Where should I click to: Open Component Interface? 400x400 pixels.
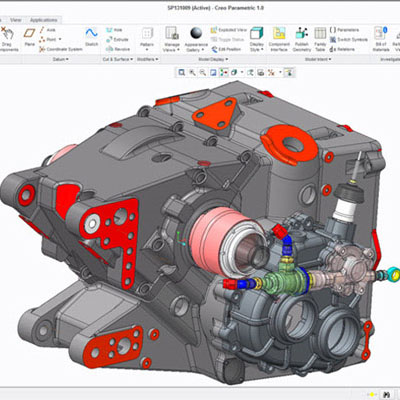279,39
